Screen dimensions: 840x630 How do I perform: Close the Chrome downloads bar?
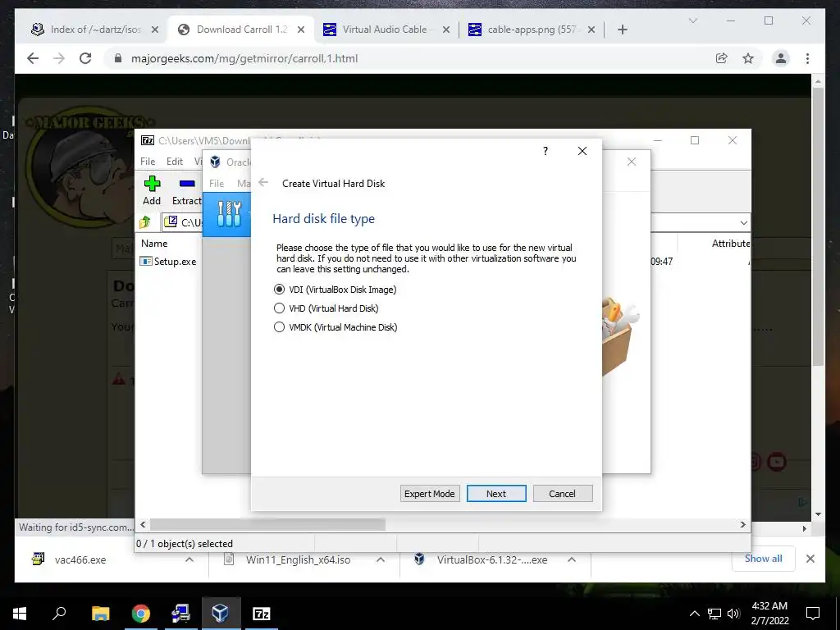click(x=810, y=559)
